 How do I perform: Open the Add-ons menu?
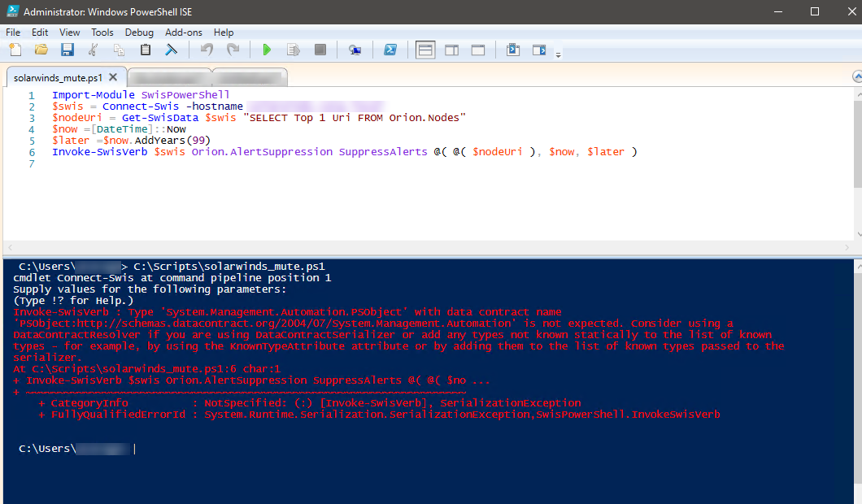[x=184, y=33]
